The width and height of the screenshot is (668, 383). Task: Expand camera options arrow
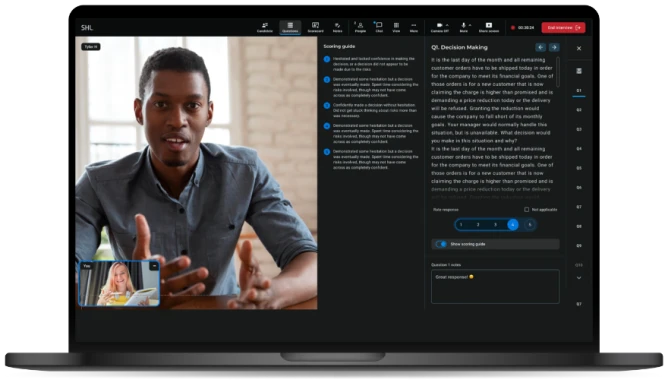point(447,25)
